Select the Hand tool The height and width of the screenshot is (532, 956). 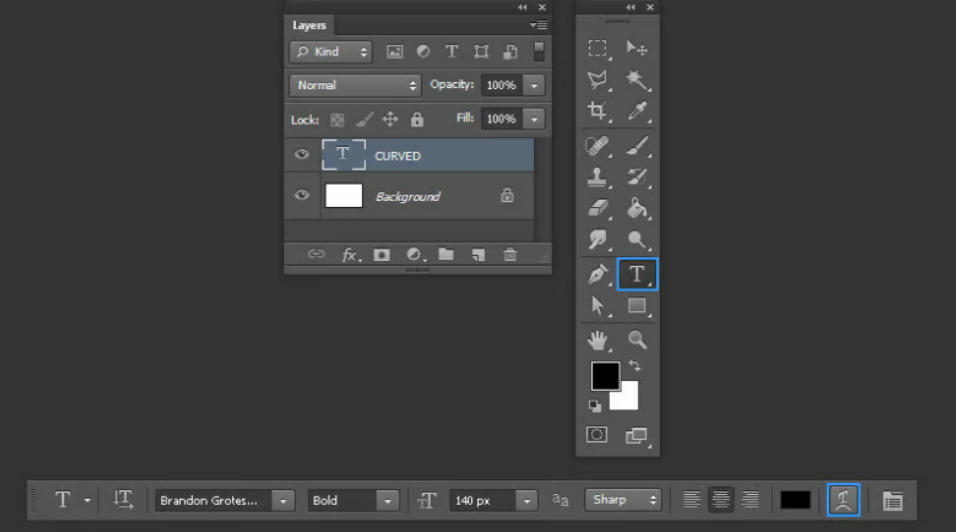pos(598,340)
